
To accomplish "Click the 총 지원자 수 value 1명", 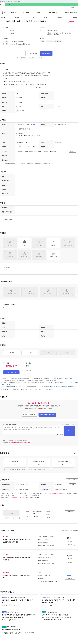I will (x=15, y=464).
